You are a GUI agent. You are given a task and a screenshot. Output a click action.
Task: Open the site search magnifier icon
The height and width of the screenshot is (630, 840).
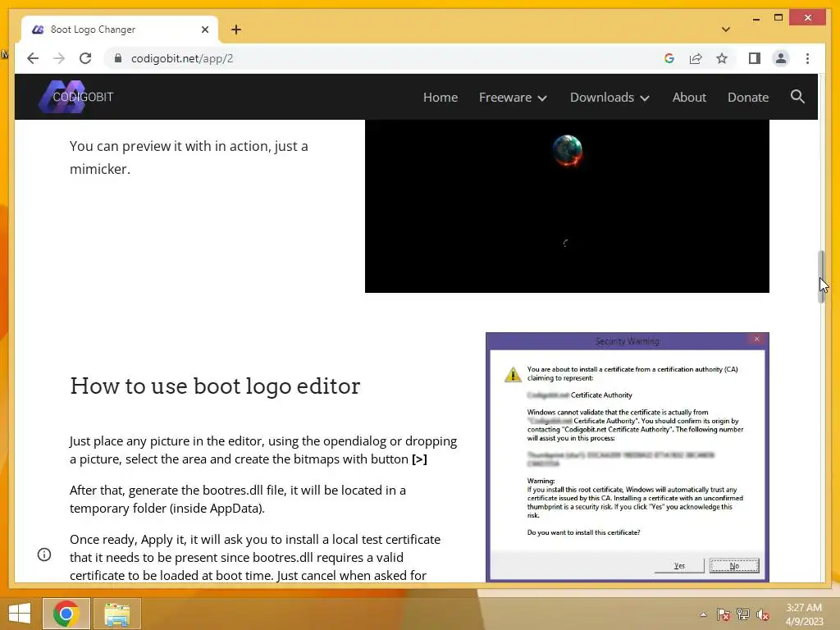pyautogui.click(x=797, y=97)
